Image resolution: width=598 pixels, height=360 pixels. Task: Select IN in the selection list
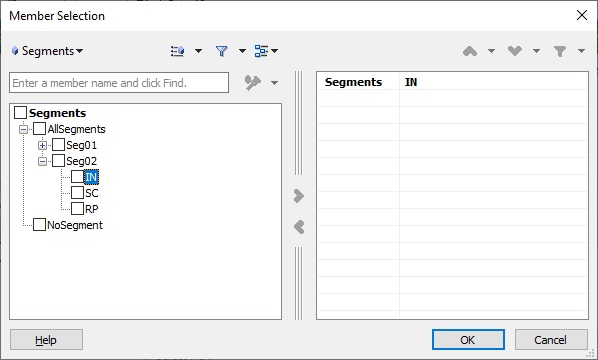411,82
